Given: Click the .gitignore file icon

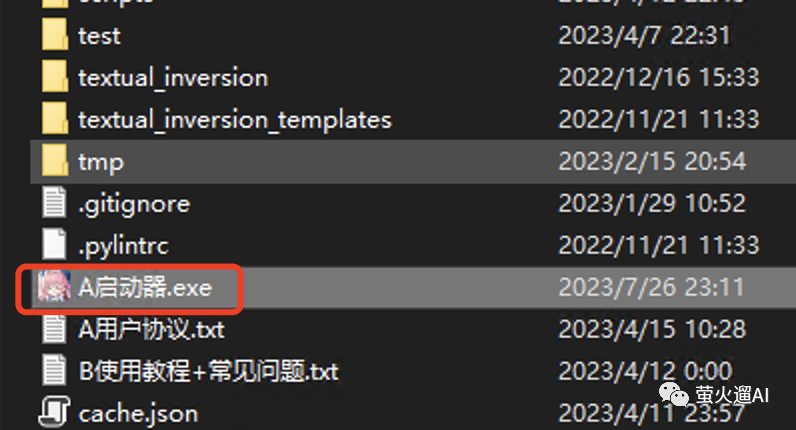Looking at the screenshot, I should point(54,203).
